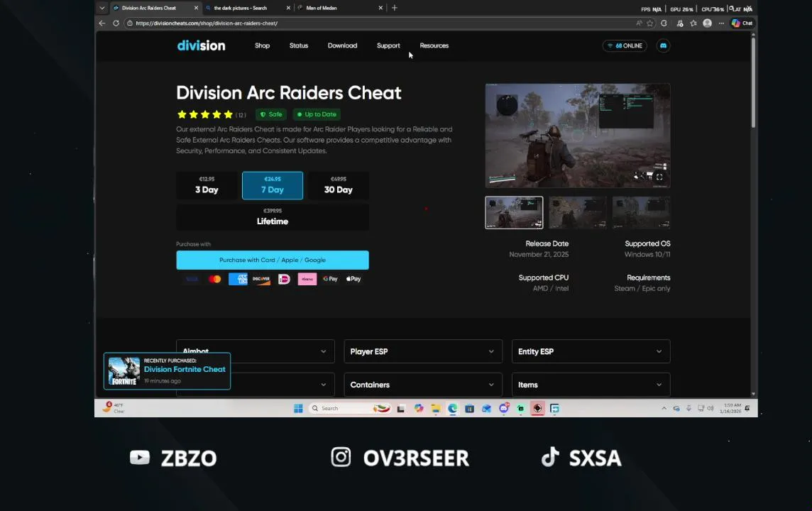Screen dimensions: 812x511
Task: Open the tab actions menu arrow
Action: tap(102, 8)
